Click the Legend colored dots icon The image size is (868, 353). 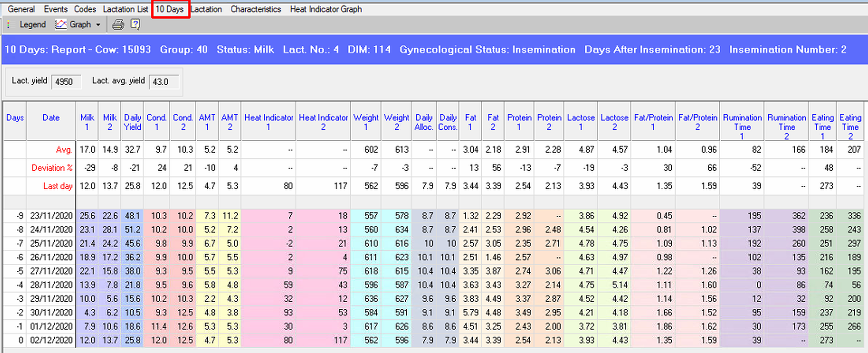[9, 25]
